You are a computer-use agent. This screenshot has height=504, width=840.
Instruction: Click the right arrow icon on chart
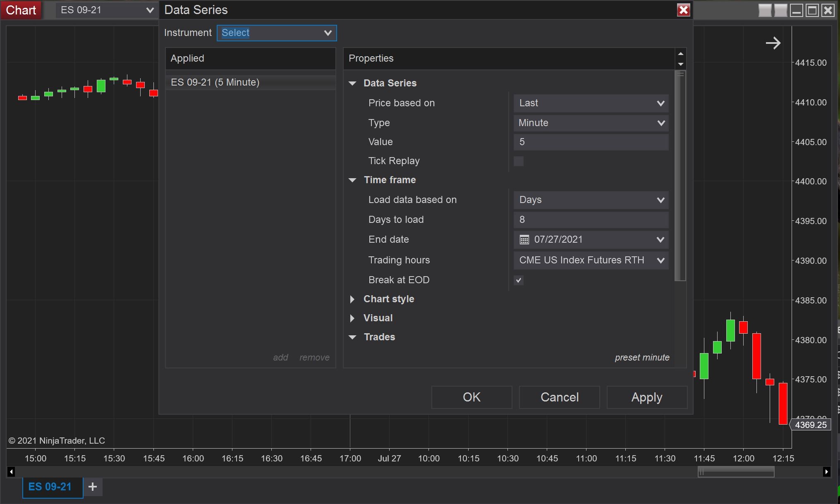pos(773,43)
